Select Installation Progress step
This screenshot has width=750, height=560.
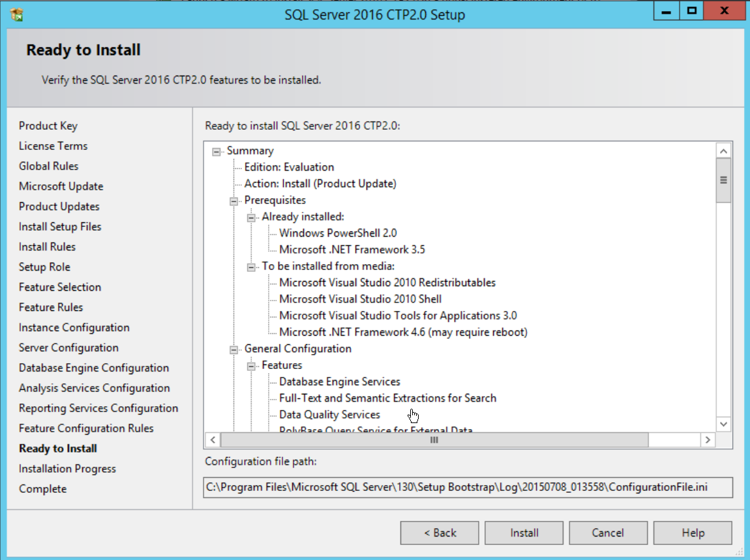click(67, 469)
